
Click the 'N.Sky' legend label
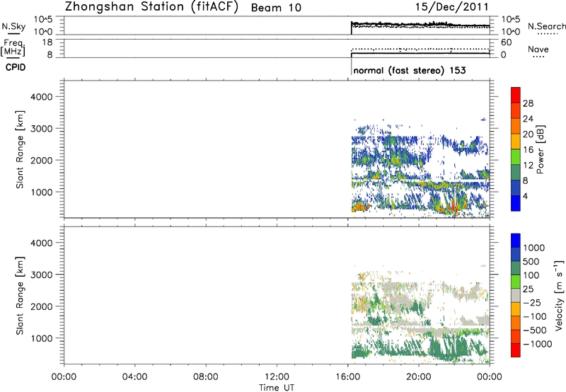coord(13,26)
